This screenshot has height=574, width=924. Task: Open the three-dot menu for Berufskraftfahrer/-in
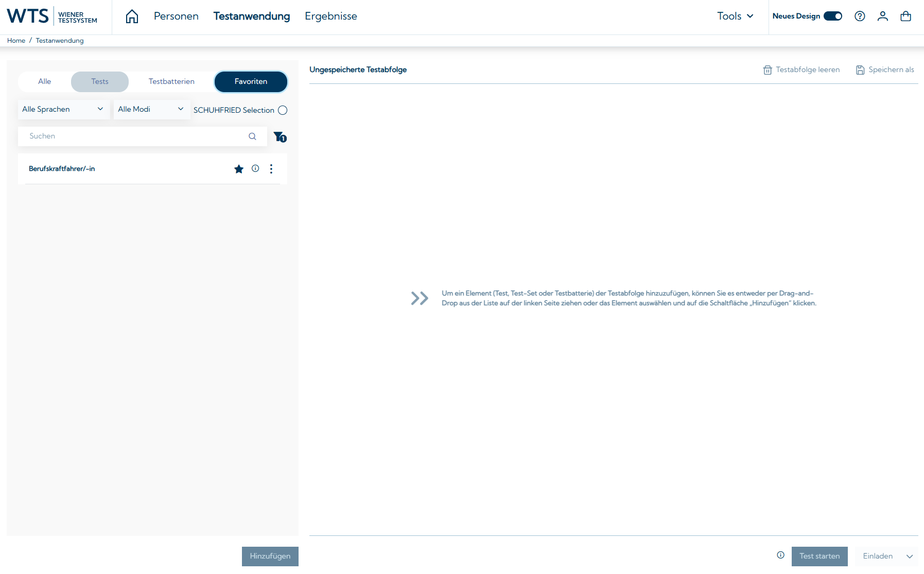click(x=271, y=169)
